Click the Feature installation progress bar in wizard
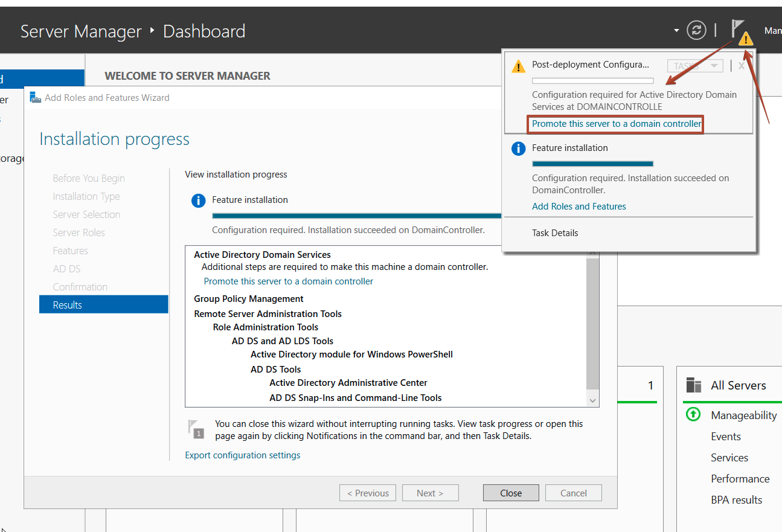 click(356, 216)
